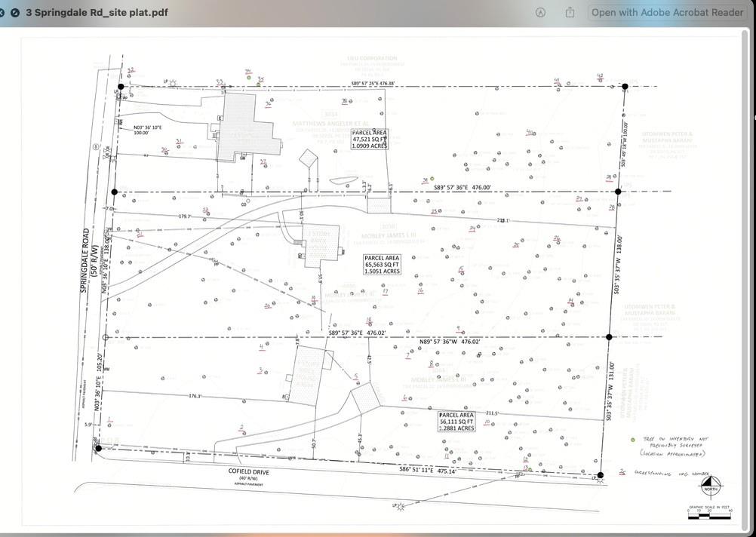Click the 56,111 SQ FT parcel area box

(x=456, y=422)
